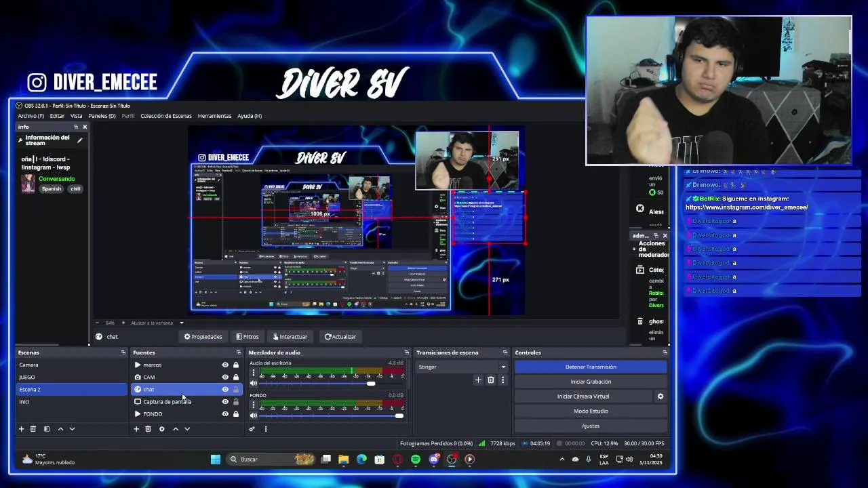Open File Explorer from the taskbar
The height and width of the screenshot is (488, 868).
344,460
